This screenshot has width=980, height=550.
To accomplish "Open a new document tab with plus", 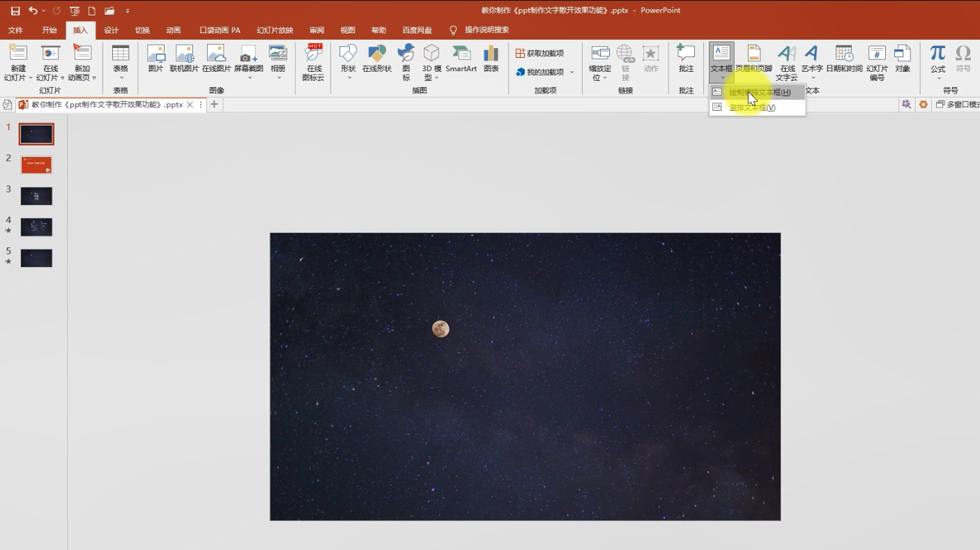I will pyautogui.click(x=215, y=105).
